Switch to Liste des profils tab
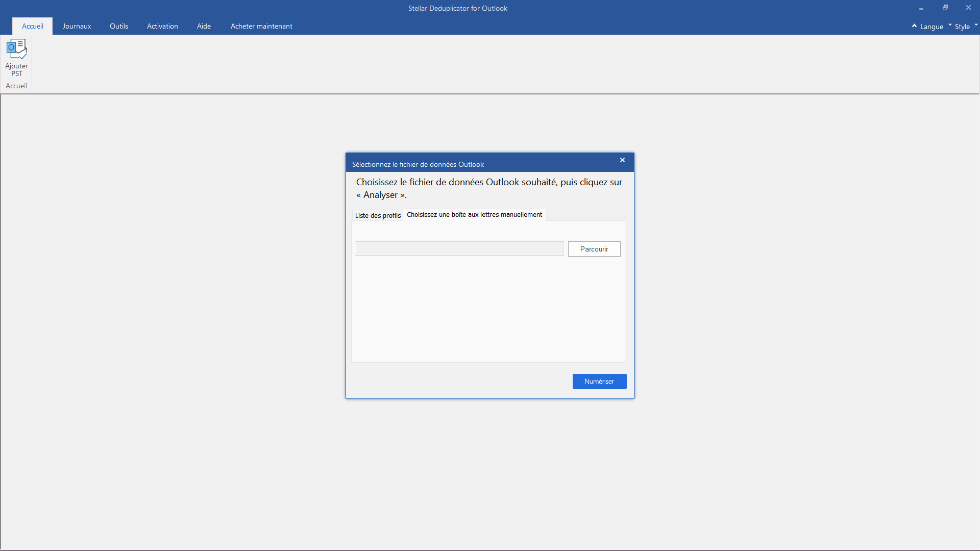 [x=378, y=215]
